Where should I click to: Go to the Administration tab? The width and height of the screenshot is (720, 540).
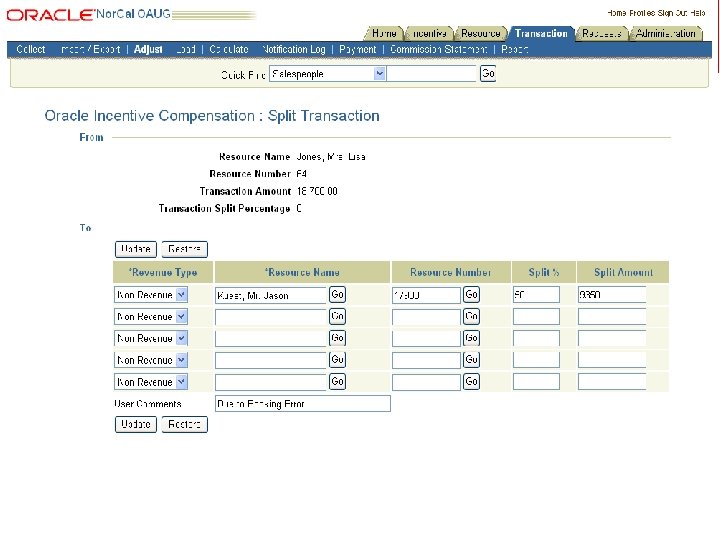click(x=665, y=34)
